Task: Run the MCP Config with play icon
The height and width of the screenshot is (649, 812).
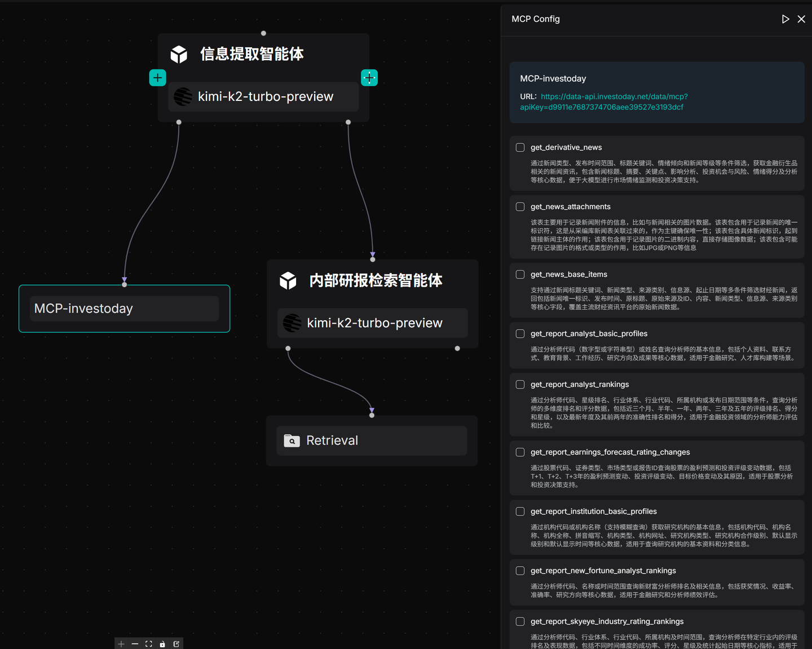Action: 785,19
